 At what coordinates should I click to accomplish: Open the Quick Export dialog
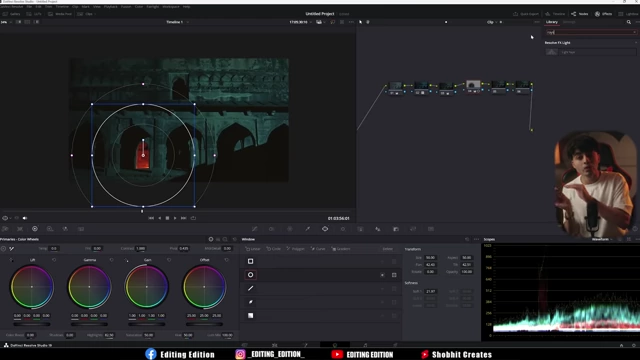(526, 14)
